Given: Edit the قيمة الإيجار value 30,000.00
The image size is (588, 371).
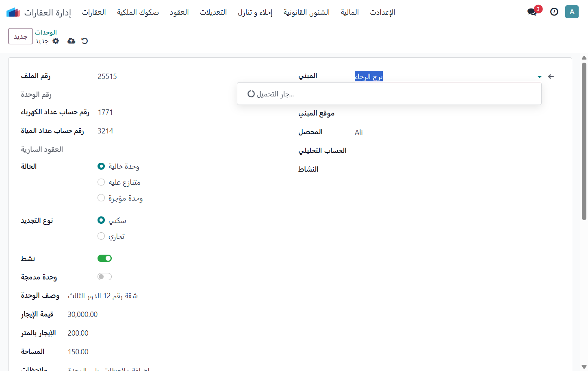Looking at the screenshot, I should click(82, 314).
